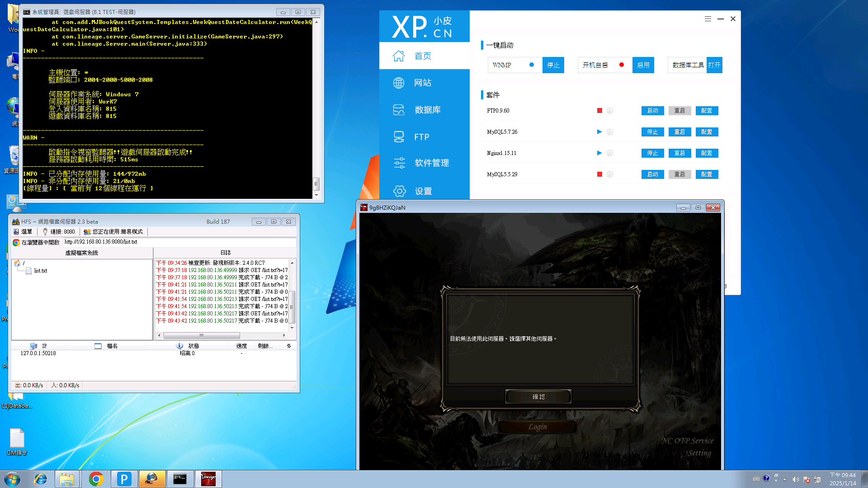Click the Nginx1.15.11 blue running status indicator
868x488 pixels.
coord(599,153)
